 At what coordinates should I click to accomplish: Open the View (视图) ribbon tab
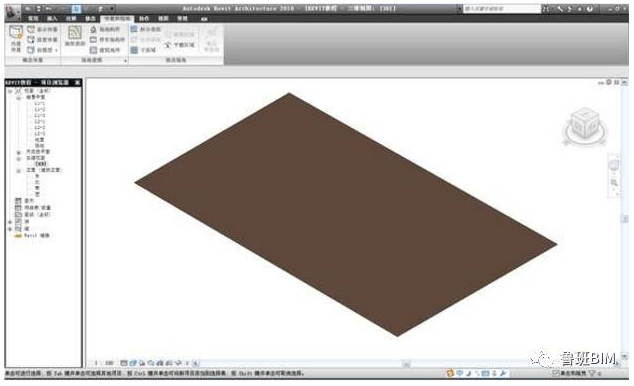pos(163,18)
